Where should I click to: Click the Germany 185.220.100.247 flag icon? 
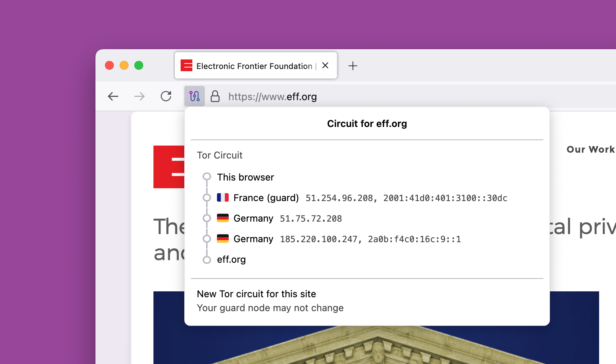pyautogui.click(x=223, y=239)
